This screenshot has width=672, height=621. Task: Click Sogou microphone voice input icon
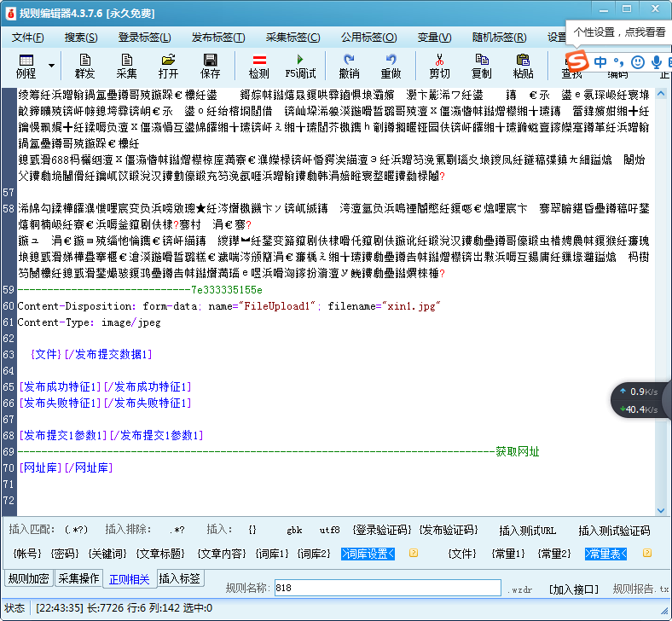pos(656,62)
